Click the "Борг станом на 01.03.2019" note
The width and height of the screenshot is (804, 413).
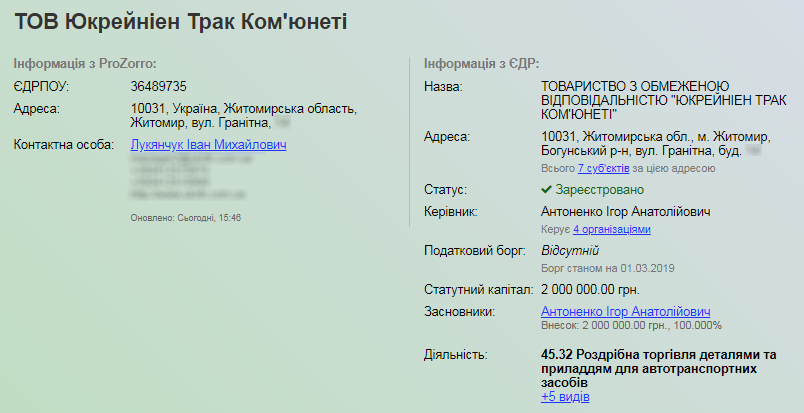[608, 268]
